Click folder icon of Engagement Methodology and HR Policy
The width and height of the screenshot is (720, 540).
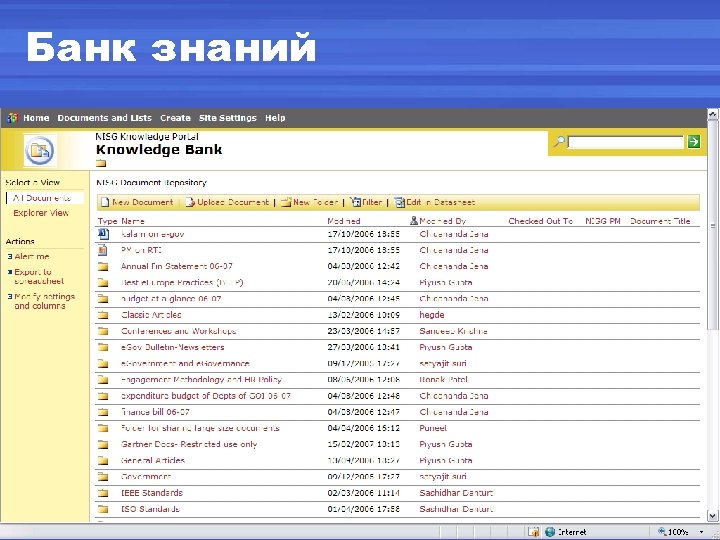(x=103, y=380)
